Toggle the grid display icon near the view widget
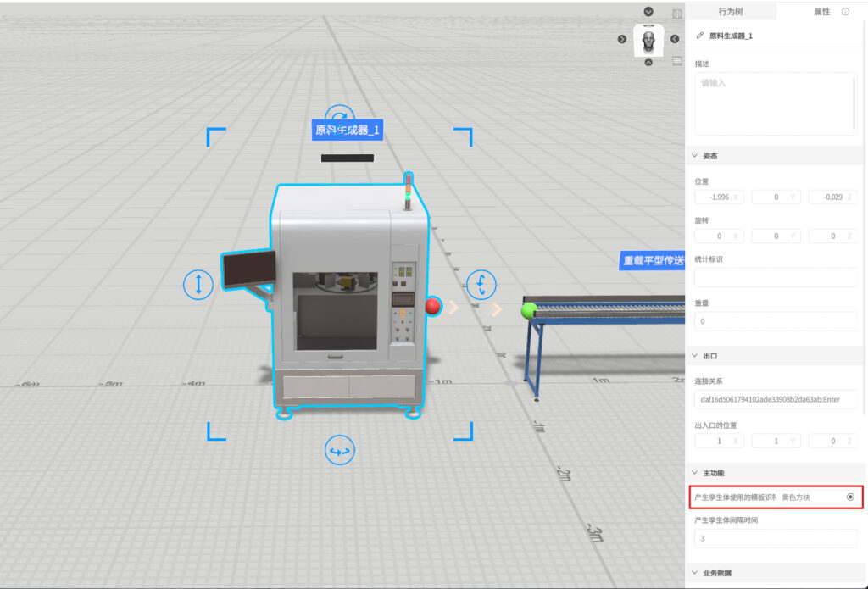The height and width of the screenshot is (589, 868). 677,61
